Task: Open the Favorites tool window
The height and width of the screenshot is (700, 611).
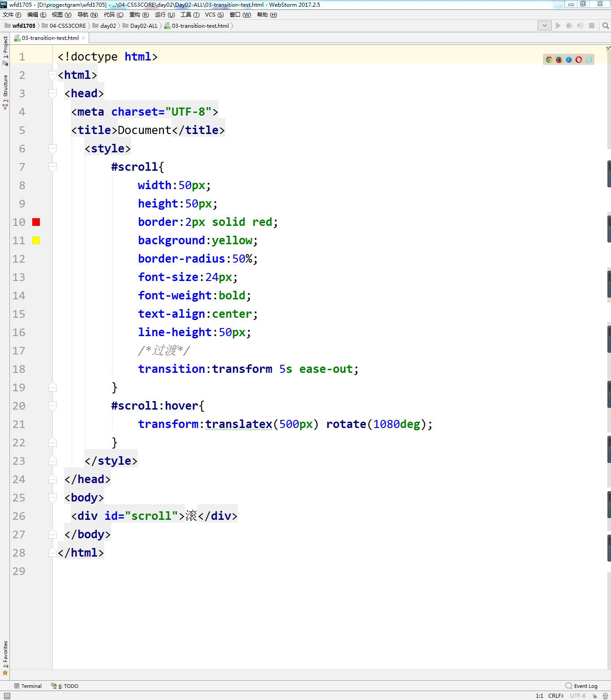Action: pyautogui.click(x=5, y=657)
